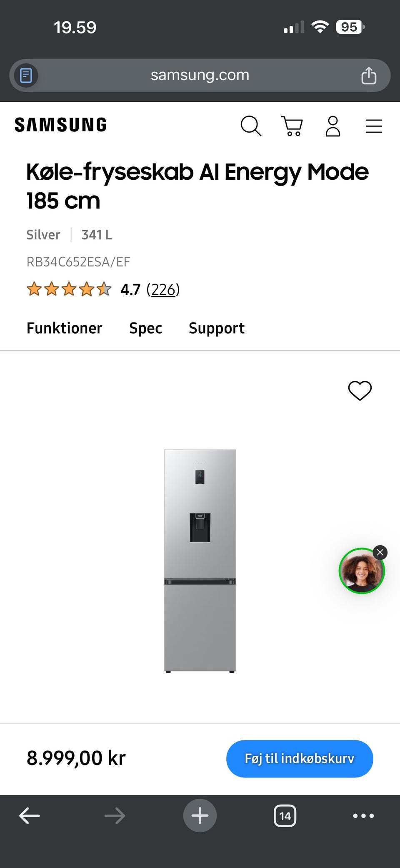The image size is (400, 868).
Task: Open the account profile icon
Action: pyautogui.click(x=332, y=126)
